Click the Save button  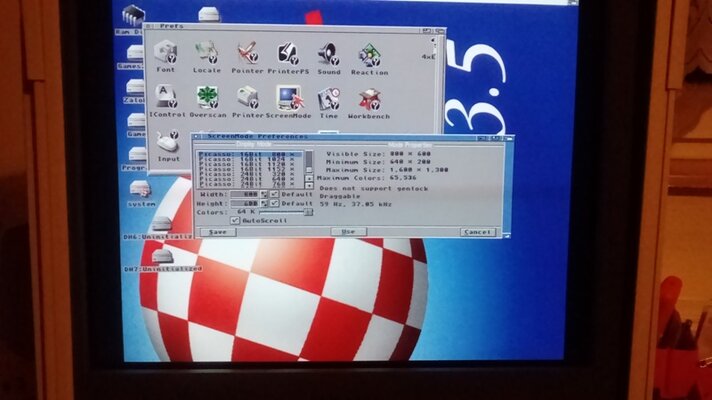point(216,231)
